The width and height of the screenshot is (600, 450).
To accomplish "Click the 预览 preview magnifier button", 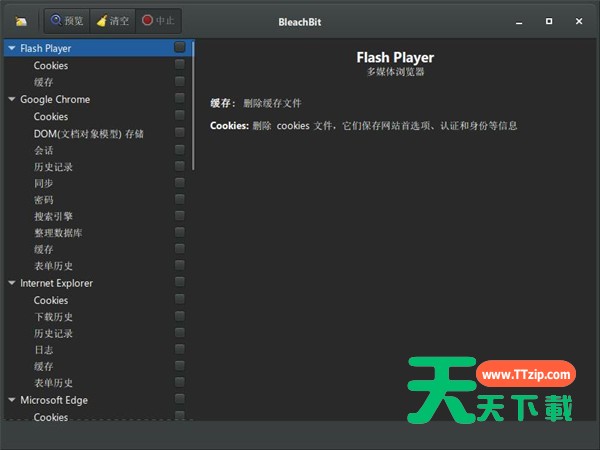I will [x=67, y=20].
